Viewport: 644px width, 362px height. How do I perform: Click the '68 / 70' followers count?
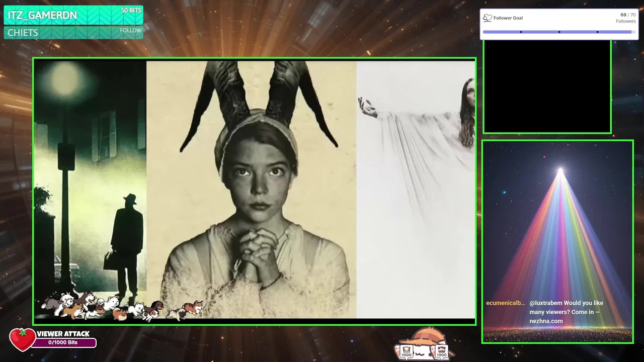coord(628,15)
